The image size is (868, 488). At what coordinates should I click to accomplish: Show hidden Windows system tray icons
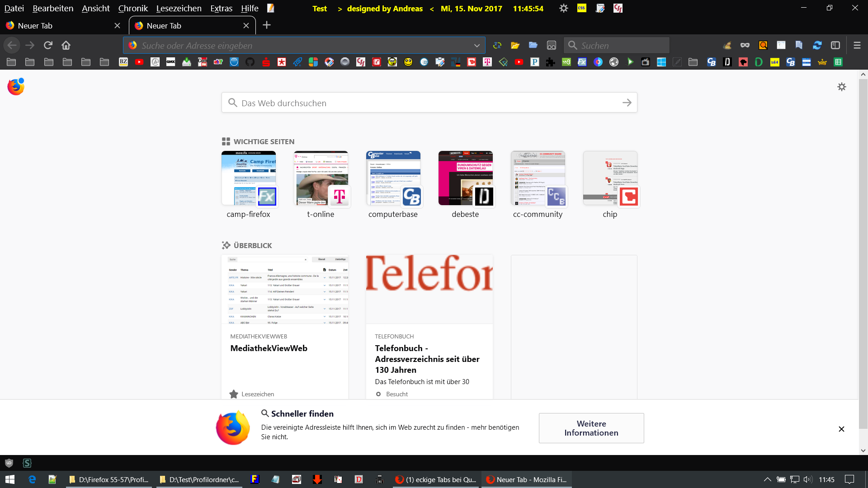point(767,479)
